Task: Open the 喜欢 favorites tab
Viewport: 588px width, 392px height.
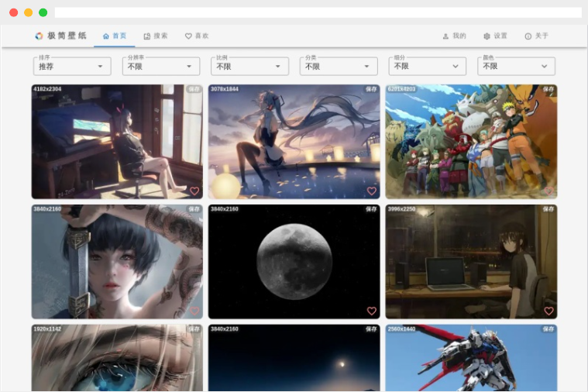Action: [x=197, y=36]
